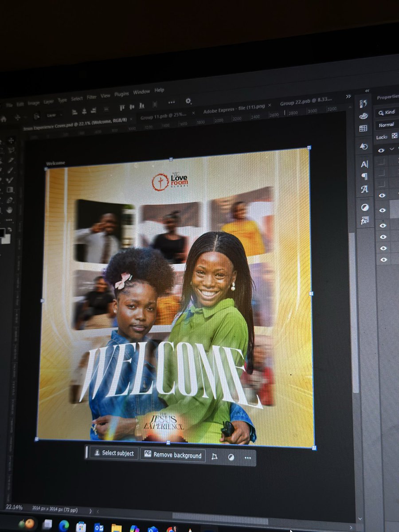Click the Remove background button

(173, 455)
